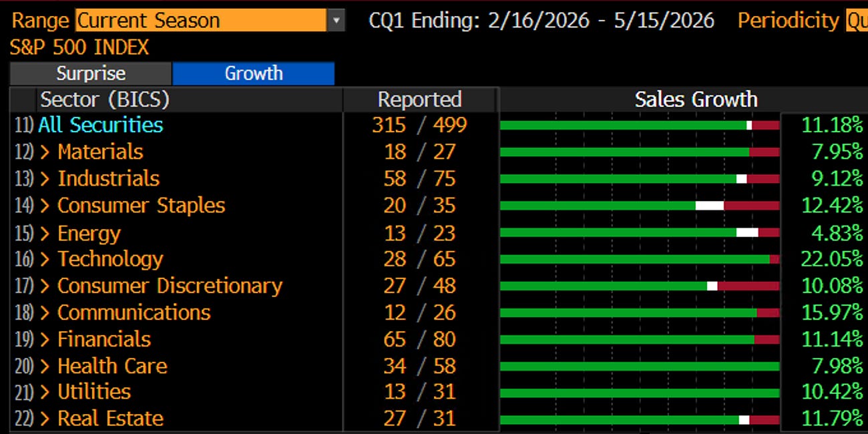The height and width of the screenshot is (434, 868).
Task: Click the 315 / 499 reported count
Action: point(420,125)
